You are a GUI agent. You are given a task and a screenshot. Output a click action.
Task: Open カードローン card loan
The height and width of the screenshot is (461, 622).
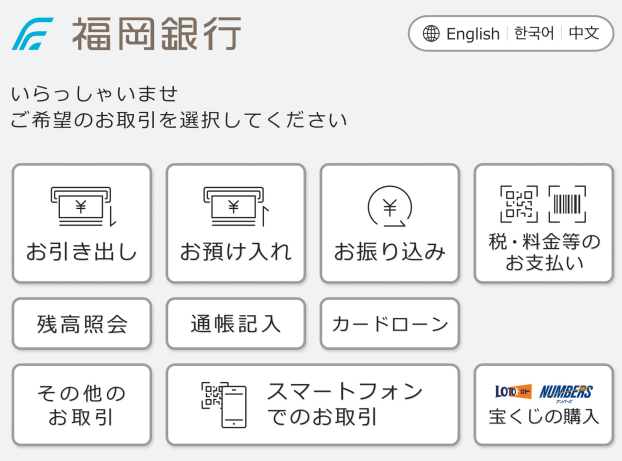(x=390, y=324)
